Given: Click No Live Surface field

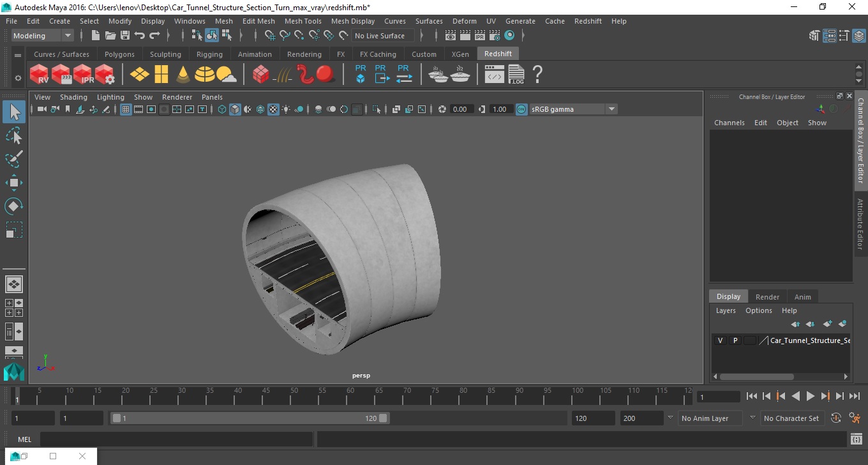Looking at the screenshot, I should (383, 36).
